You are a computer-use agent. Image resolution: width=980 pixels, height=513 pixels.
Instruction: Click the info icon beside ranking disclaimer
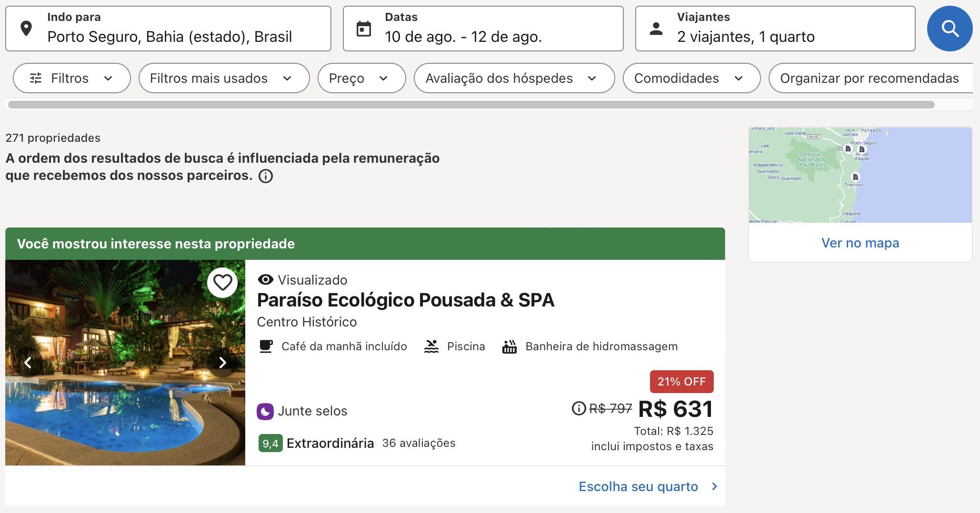pyautogui.click(x=266, y=176)
